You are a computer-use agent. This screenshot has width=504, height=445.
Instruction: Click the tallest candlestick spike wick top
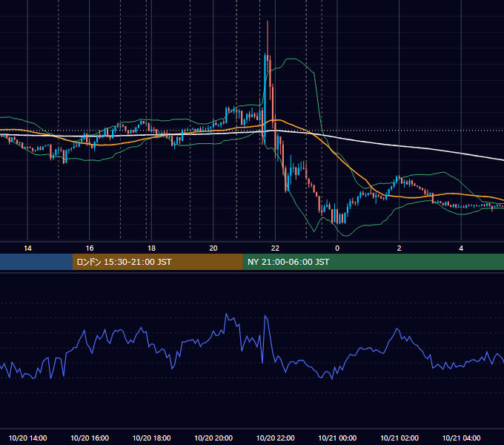(x=268, y=22)
